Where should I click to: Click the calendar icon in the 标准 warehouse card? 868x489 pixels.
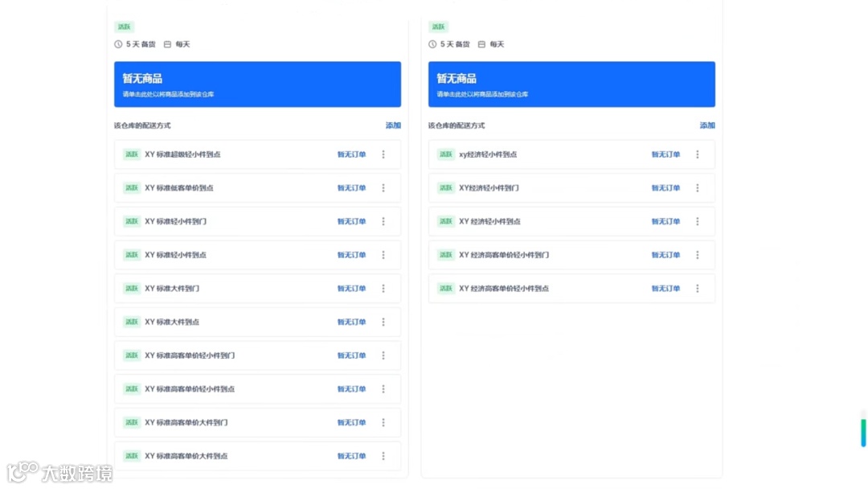pyautogui.click(x=167, y=44)
